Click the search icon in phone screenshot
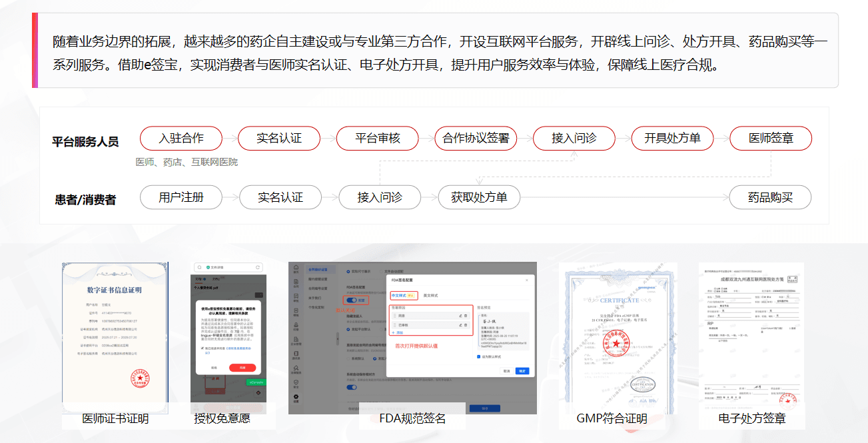Screen dimensions: 868x443 (199, 267)
